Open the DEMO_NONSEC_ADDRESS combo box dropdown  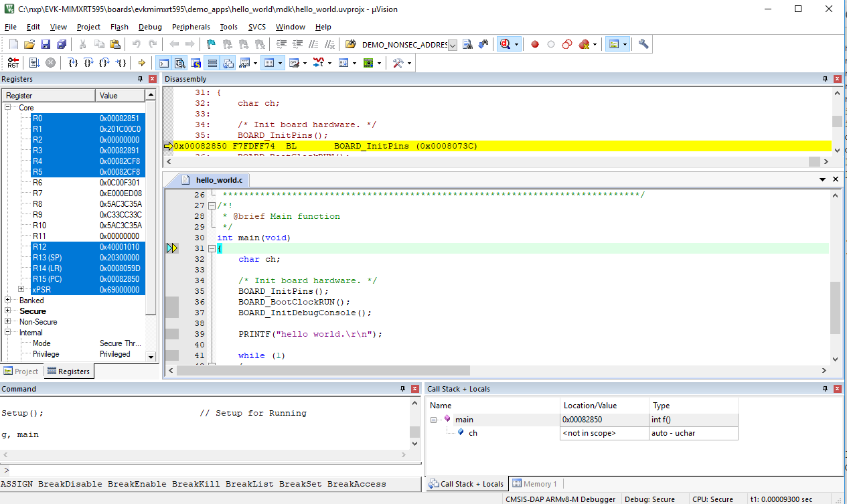(x=453, y=45)
